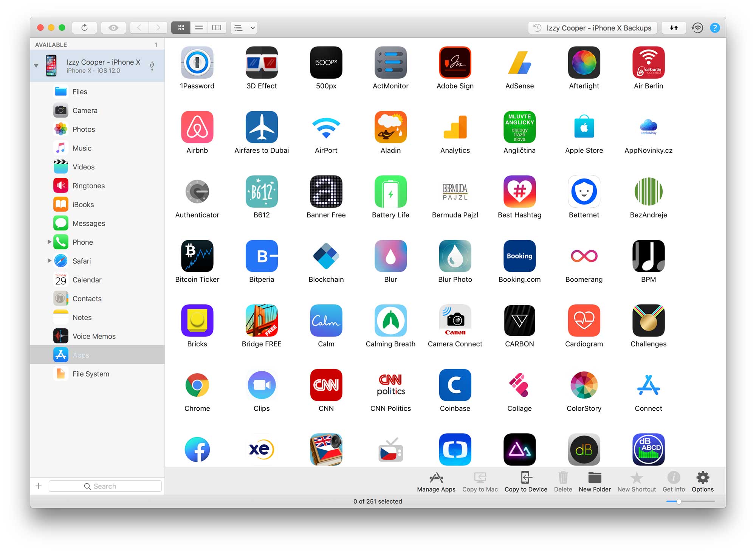This screenshot has height=551, width=756.
Task: Switch to list view mode
Action: pyautogui.click(x=199, y=28)
